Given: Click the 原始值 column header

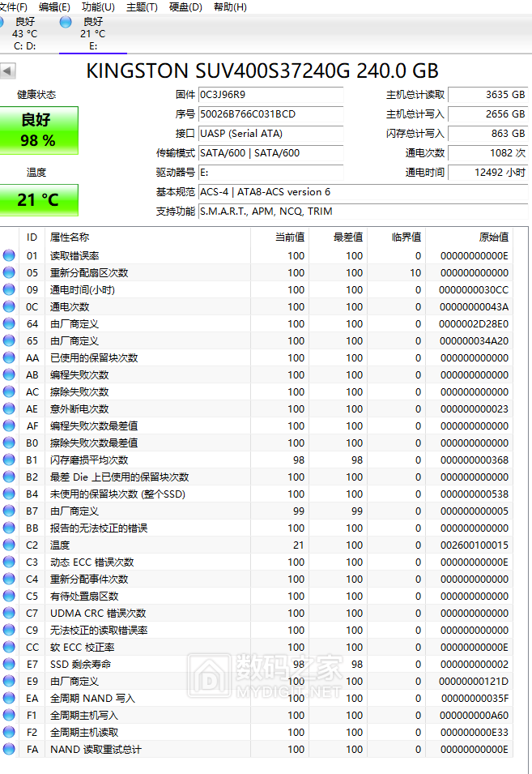Looking at the screenshot, I should coord(469,237).
